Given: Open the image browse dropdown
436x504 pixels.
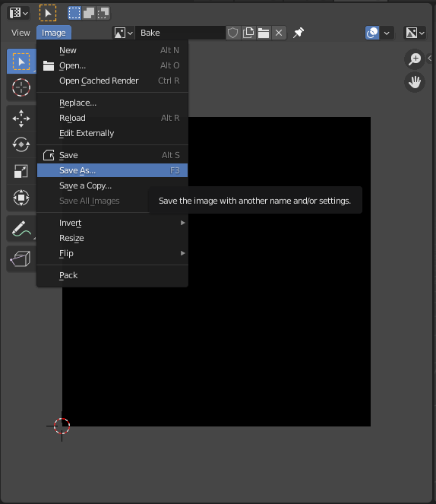Looking at the screenshot, I should tap(123, 33).
